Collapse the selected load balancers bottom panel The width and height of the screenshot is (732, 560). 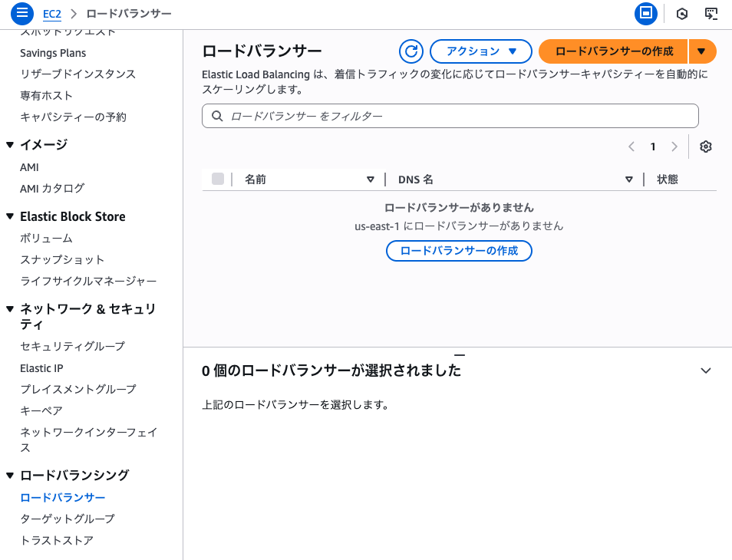[x=706, y=370]
